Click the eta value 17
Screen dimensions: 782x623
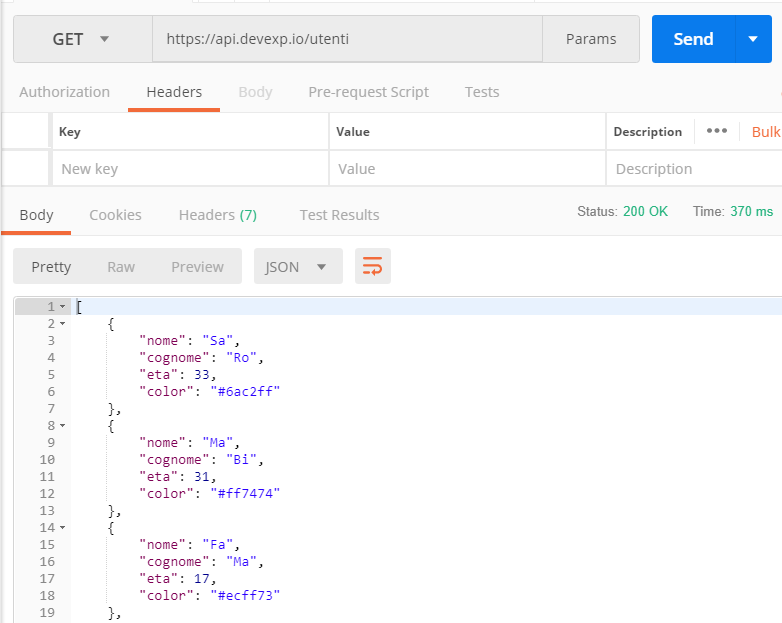(202, 578)
